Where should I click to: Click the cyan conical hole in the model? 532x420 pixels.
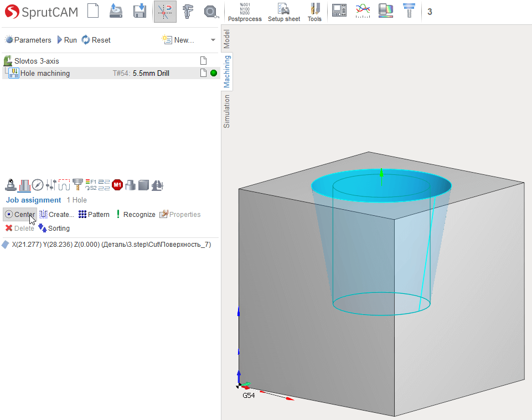381,242
